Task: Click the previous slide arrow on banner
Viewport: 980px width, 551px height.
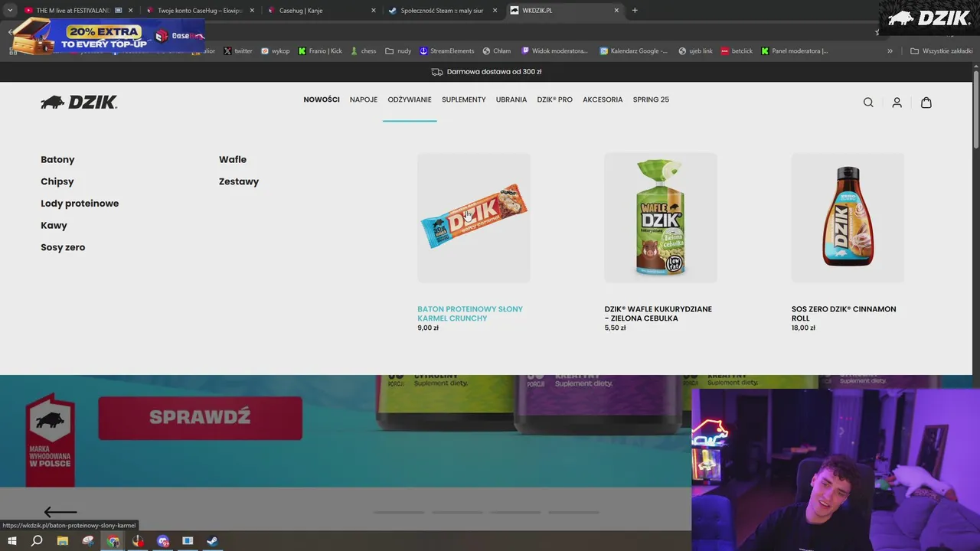Action: tap(60, 512)
